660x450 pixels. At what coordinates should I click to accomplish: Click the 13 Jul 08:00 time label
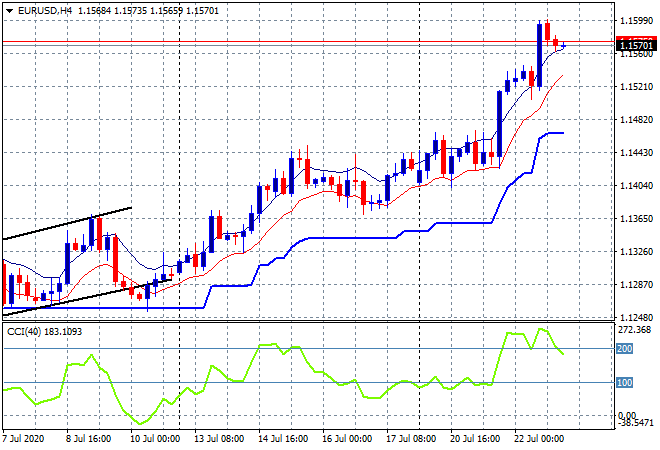click(219, 439)
